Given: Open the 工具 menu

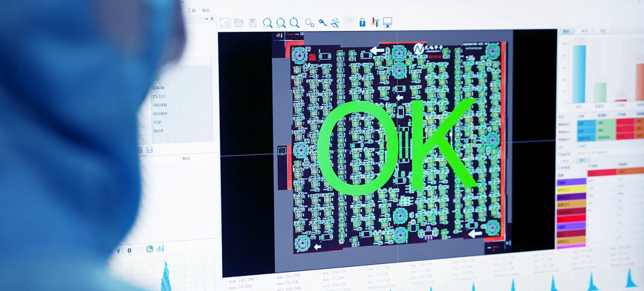Looking at the screenshot, I should click(x=192, y=10).
